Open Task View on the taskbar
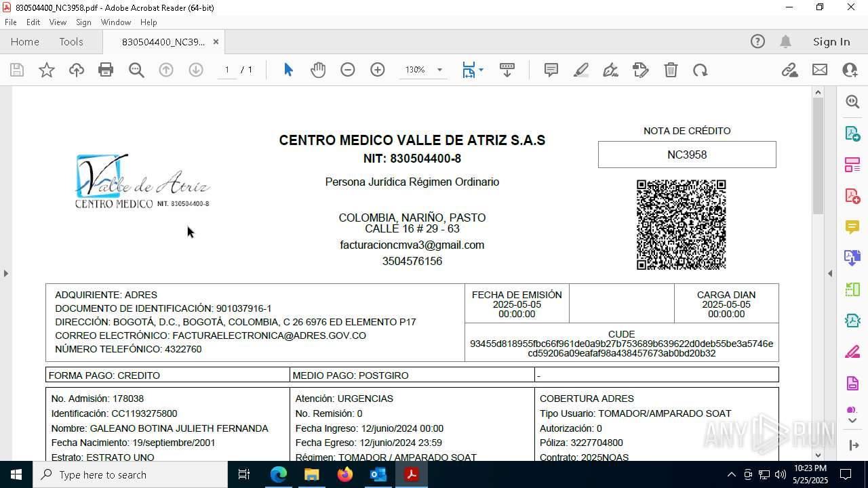The width and height of the screenshot is (868, 488). pyautogui.click(x=244, y=474)
